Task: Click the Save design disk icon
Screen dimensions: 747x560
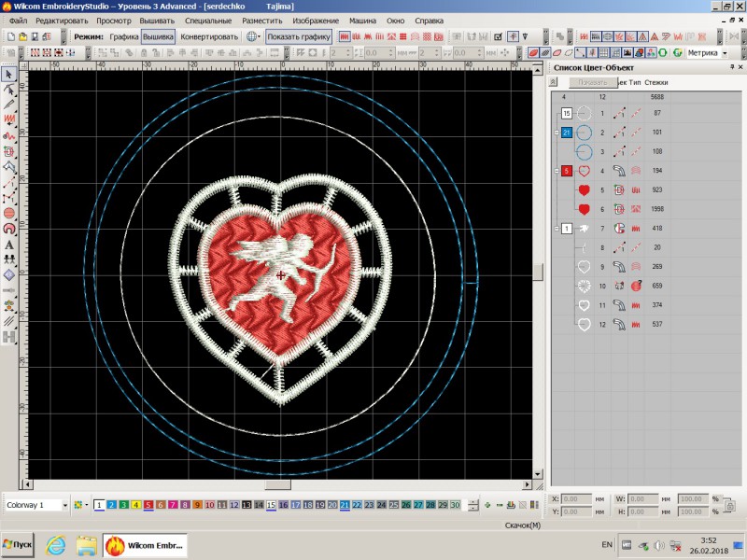Action: pos(35,36)
